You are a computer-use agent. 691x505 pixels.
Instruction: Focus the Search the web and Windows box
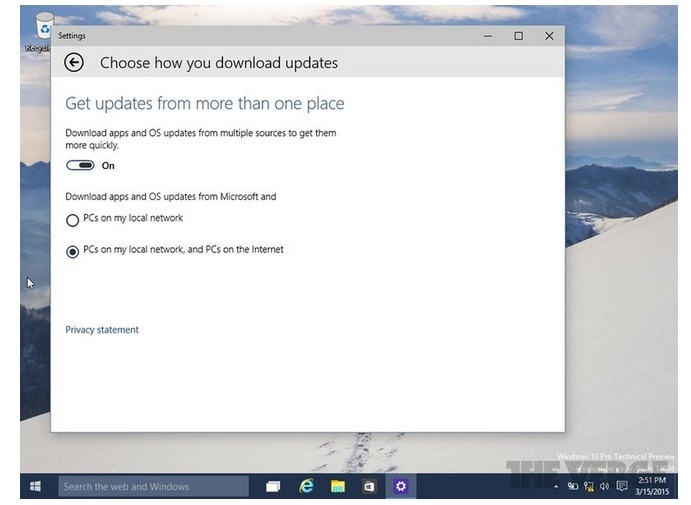coord(153,486)
